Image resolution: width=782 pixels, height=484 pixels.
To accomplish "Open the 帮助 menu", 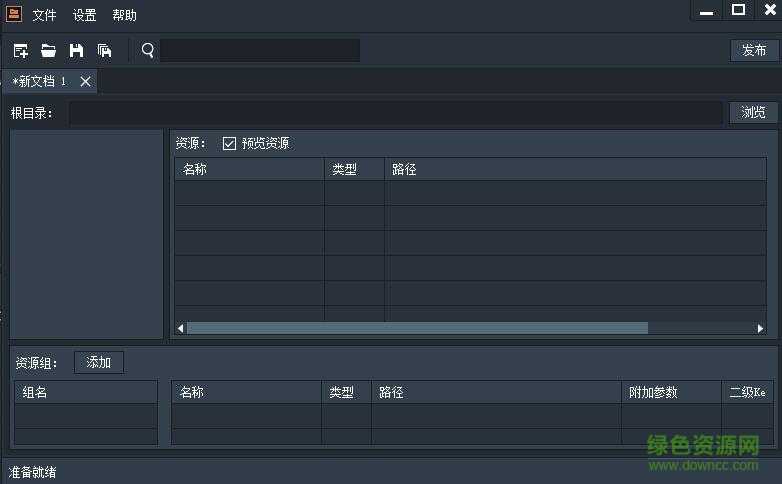I will (x=124, y=15).
